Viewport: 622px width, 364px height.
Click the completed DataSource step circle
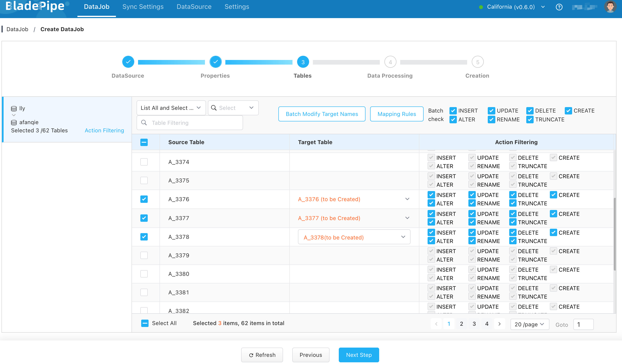(128, 62)
